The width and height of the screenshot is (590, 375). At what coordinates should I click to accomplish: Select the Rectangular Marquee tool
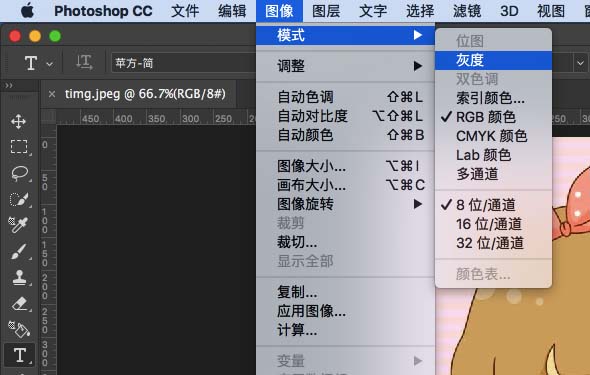pyautogui.click(x=19, y=147)
